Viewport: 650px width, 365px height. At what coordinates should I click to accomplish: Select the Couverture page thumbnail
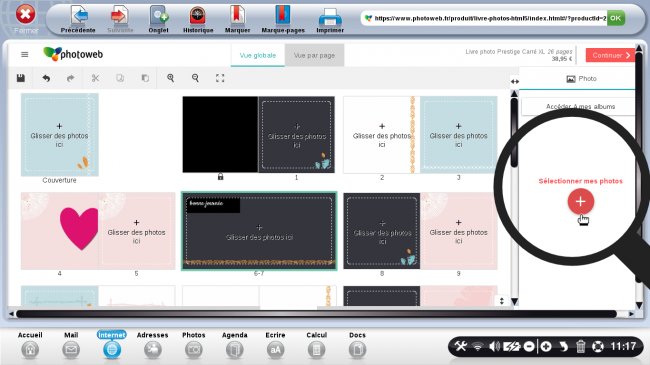(60, 134)
